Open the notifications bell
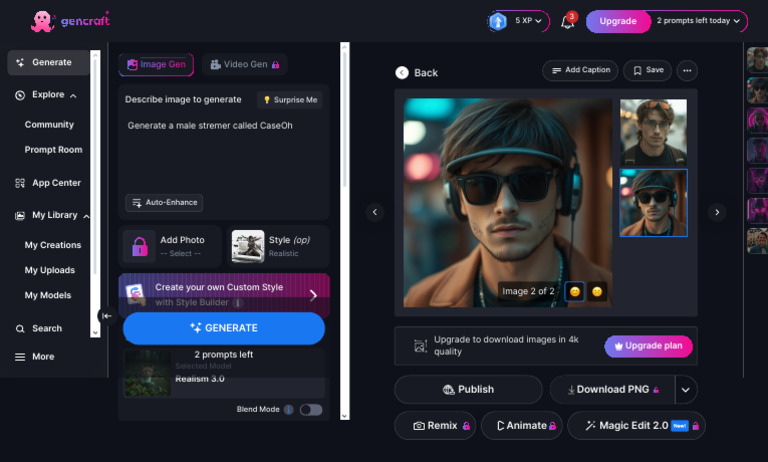 pos(568,22)
